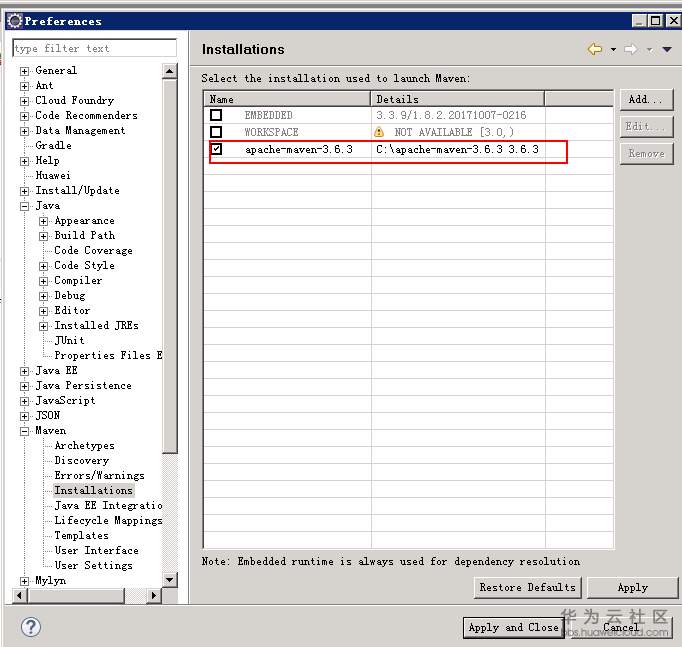The image size is (682, 647).
Task: Expand the Data Management node
Action: click(x=25, y=131)
